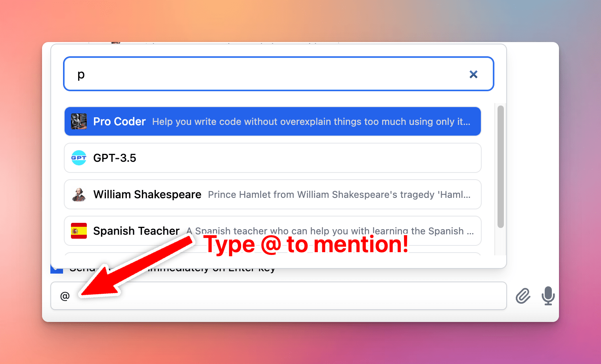Screen dimensions: 601x364
Task: Click the send on Enter key label text
Action: pos(172,269)
